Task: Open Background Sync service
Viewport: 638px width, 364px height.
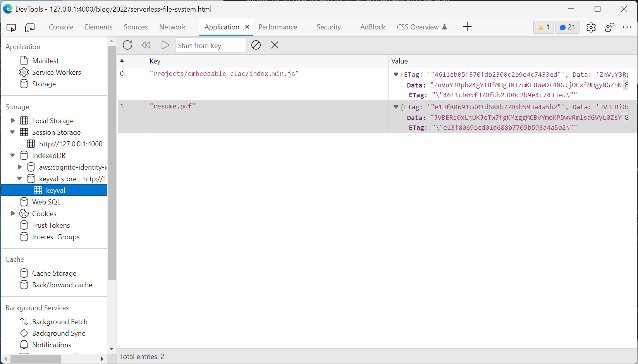Action: coord(58,333)
